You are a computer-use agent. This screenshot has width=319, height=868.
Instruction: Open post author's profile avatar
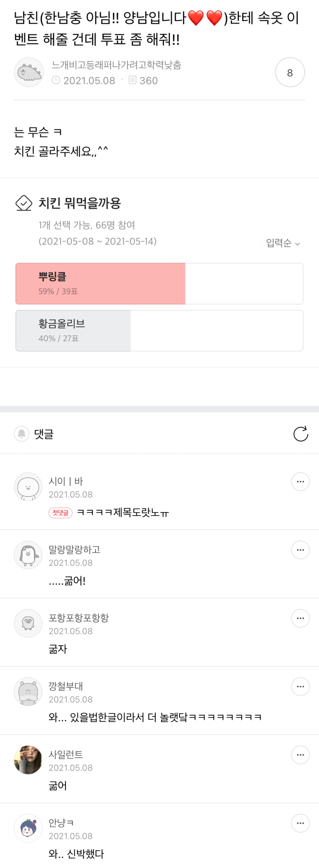pyautogui.click(x=29, y=72)
